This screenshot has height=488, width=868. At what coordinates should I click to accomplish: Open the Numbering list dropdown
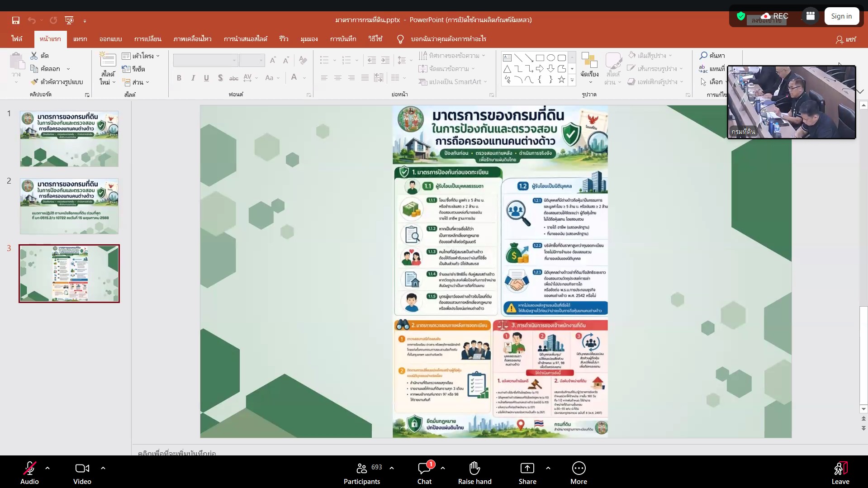click(x=357, y=60)
